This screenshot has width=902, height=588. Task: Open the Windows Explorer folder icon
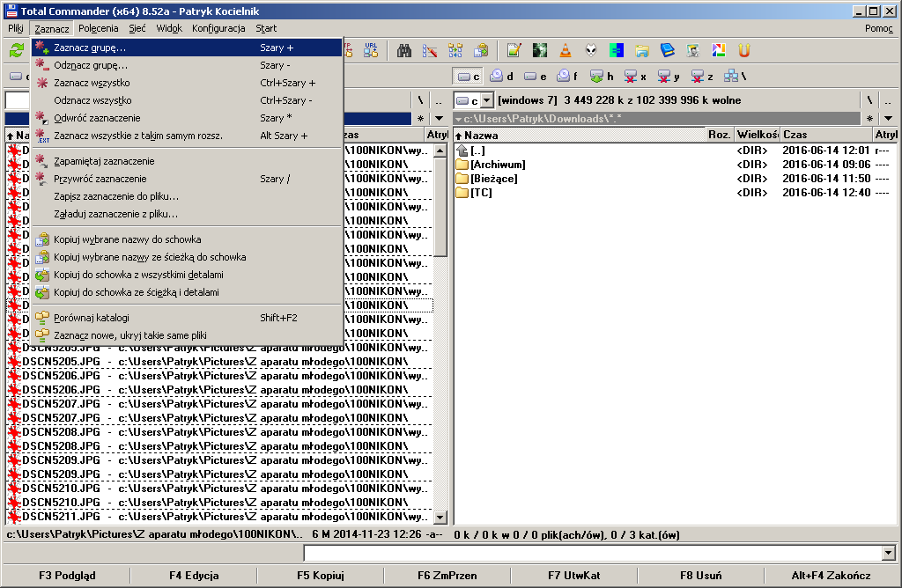[x=642, y=50]
